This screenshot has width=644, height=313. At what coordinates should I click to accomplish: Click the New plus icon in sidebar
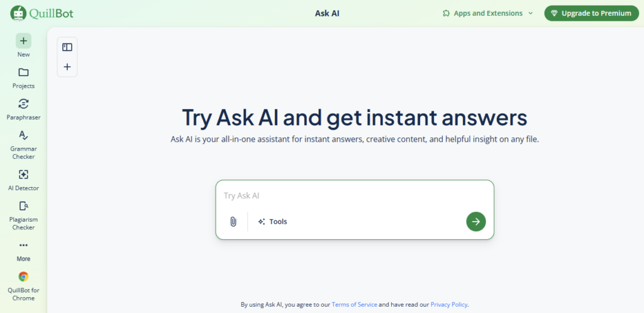(23, 42)
